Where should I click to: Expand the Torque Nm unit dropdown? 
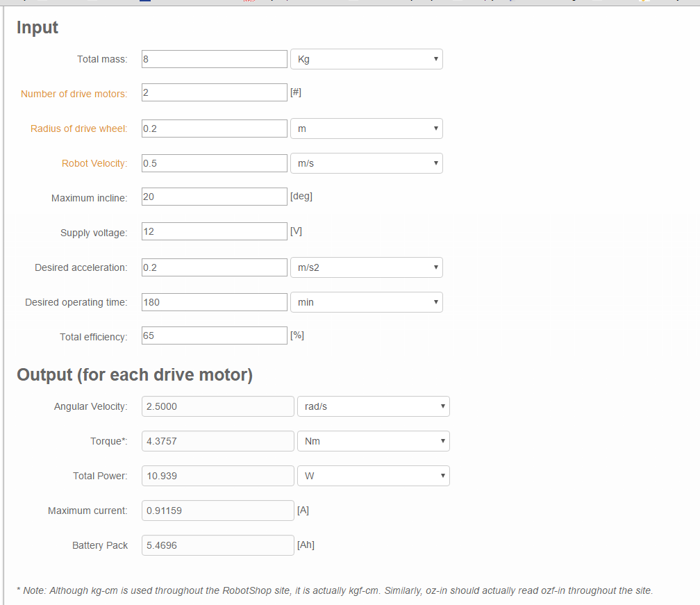point(373,441)
